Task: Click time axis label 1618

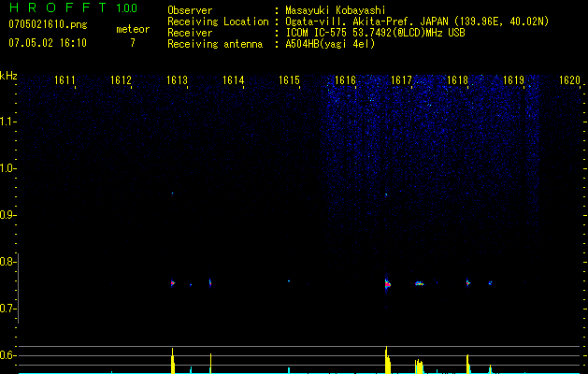Action: (458, 80)
